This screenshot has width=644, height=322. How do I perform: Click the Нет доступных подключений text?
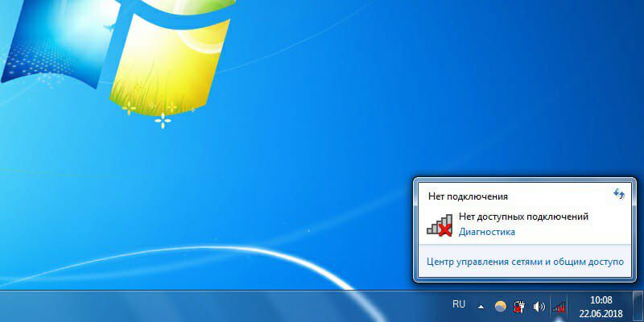point(524,217)
